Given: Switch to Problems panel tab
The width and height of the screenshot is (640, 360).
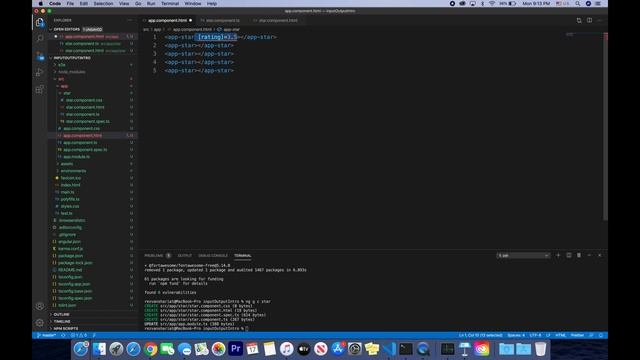Looking at the screenshot, I should pos(153,256).
